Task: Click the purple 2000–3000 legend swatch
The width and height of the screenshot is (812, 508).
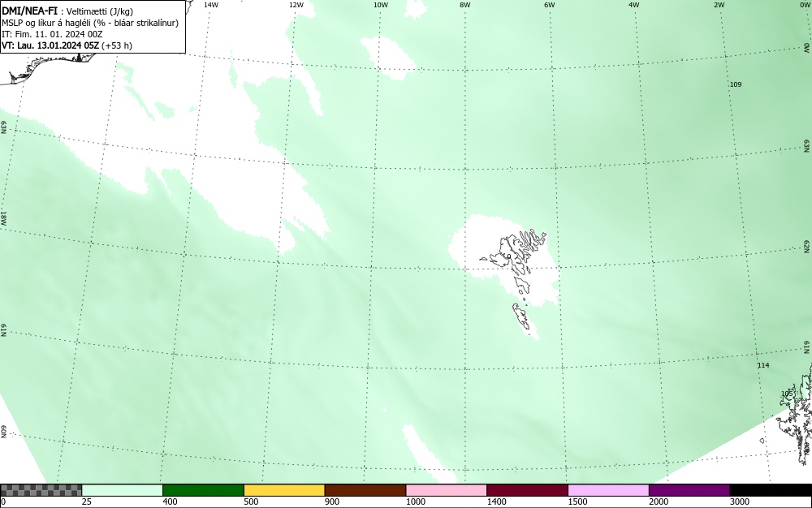Action: coord(689,490)
